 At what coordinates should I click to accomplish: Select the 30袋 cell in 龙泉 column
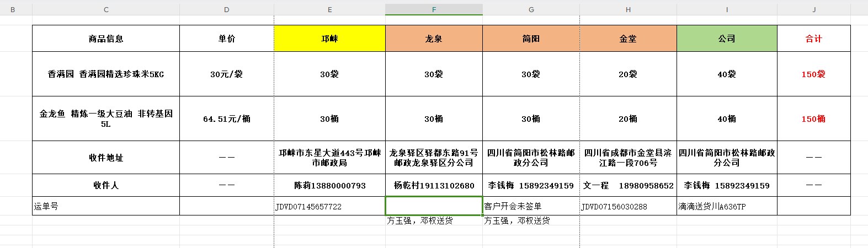pos(434,74)
